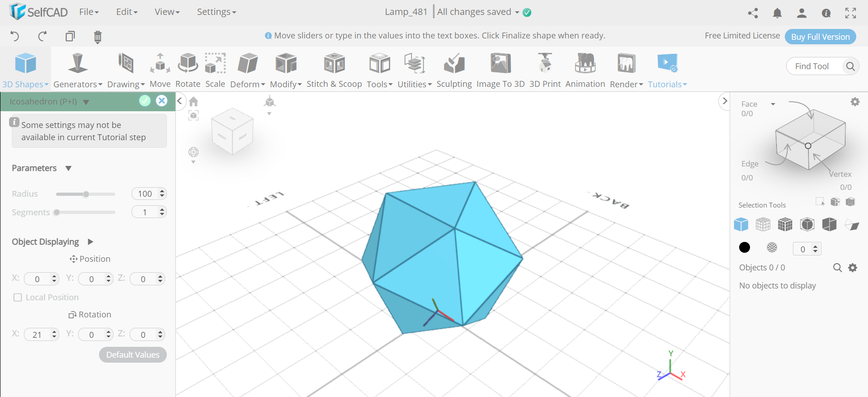This screenshot has height=397, width=868.
Task: Toggle the black color selection dot
Action: point(745,247)
